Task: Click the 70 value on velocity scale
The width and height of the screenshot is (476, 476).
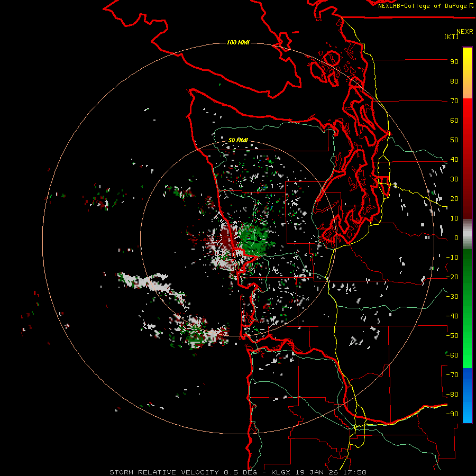Action: click(454, 101)
